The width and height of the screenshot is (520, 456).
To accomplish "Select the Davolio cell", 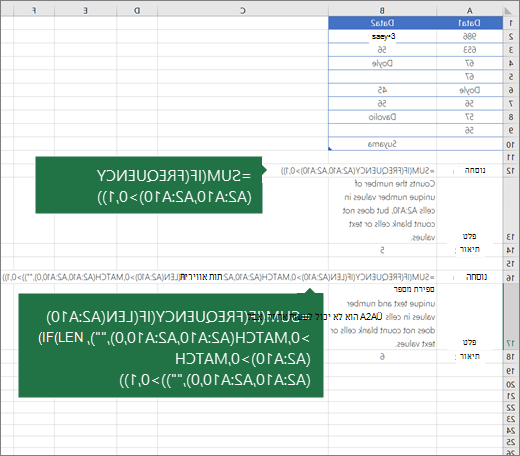I will 382,117.
